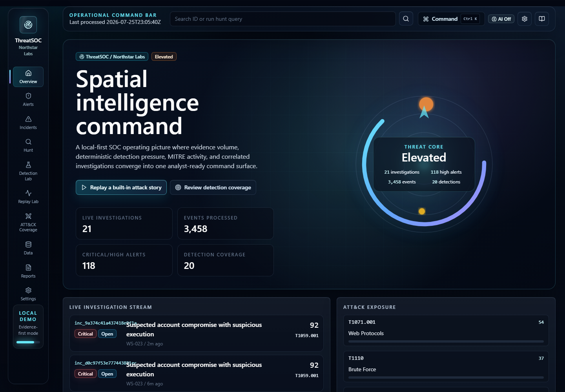This screenshot has height=392, width=565.
Task: Click the 21 investigations text in Threat Core
Action: [x=402, y=172]
